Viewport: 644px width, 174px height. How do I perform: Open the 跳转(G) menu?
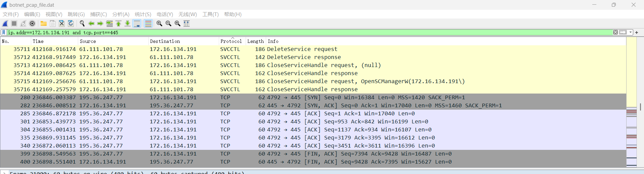click(x=76, y=14)
